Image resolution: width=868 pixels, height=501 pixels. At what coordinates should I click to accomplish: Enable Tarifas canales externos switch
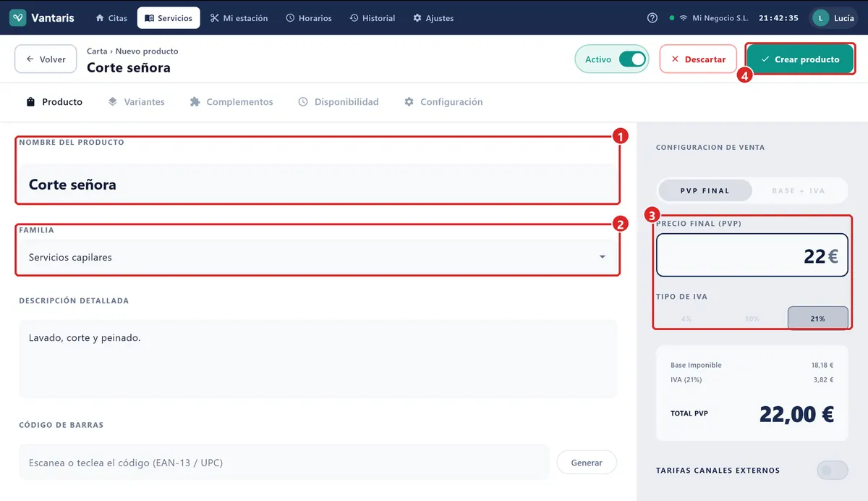click(x=833, y=471)
